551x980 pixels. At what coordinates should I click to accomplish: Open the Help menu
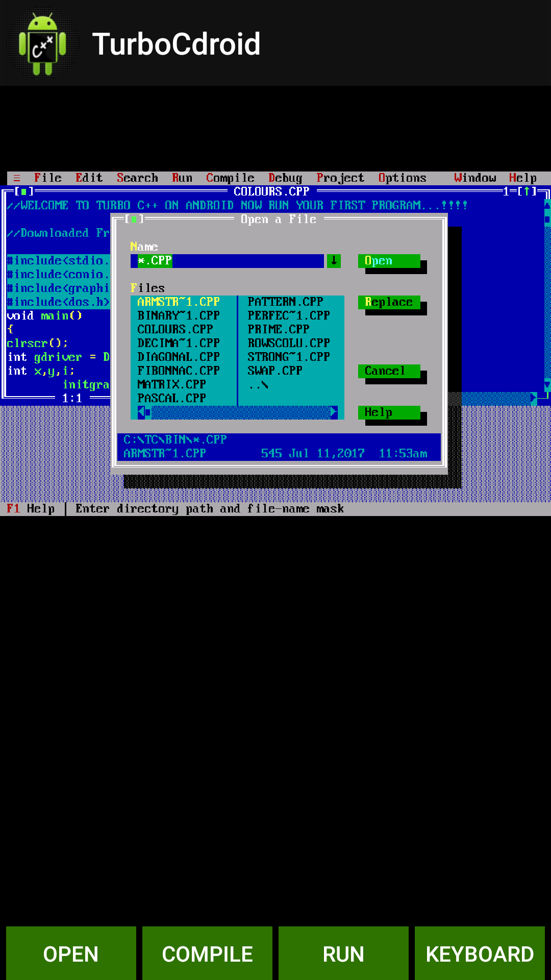523,178
